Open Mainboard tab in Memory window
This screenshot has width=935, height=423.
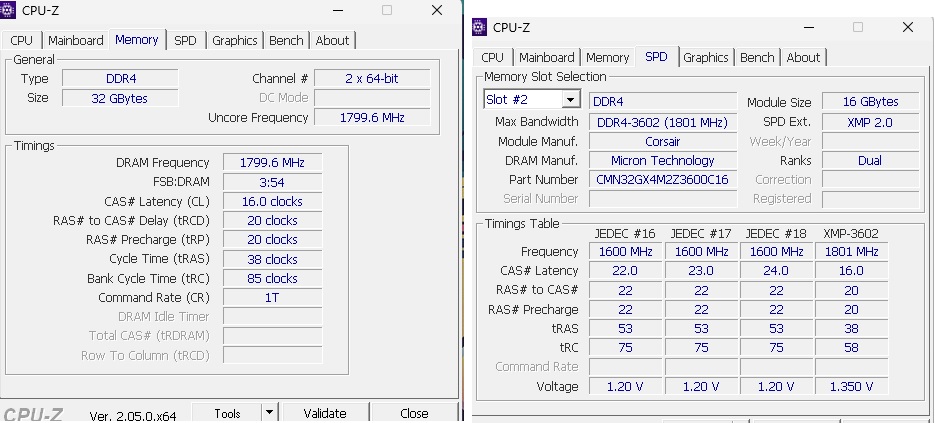pyautogui.click(x=76, y=41)
